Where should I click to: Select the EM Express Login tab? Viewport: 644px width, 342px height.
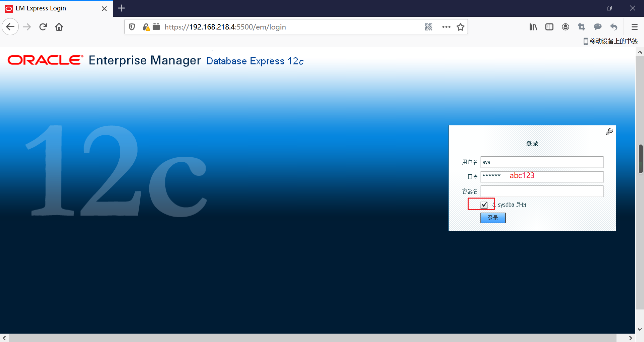[56, 8]
